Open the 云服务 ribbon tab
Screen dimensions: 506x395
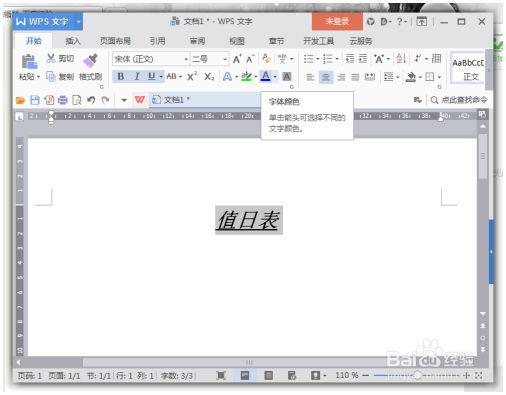360,41
